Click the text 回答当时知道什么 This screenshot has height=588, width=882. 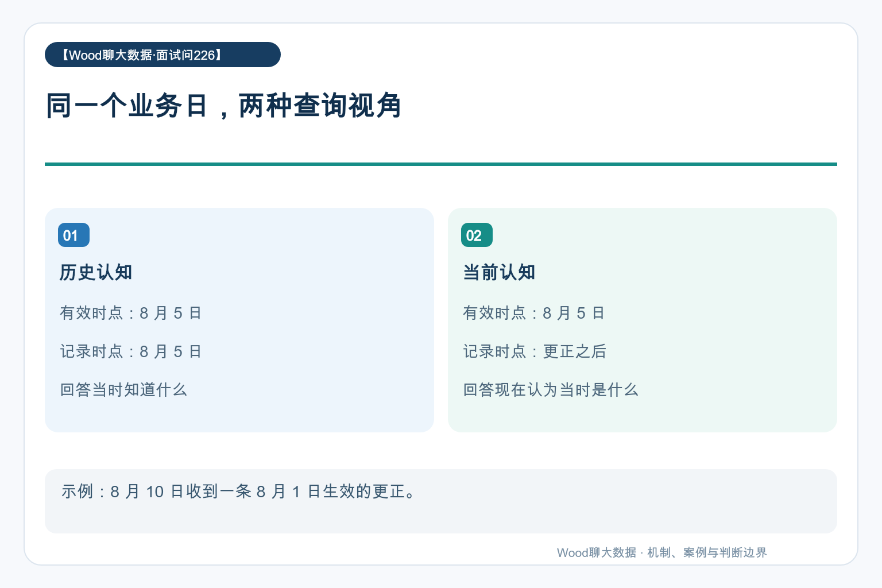click(x=123, y=390)
